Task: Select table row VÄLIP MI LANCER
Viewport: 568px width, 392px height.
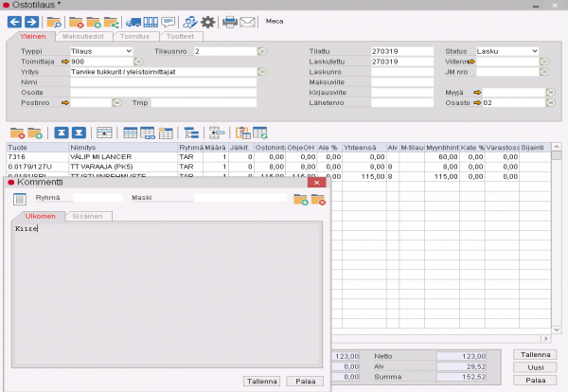Action: pyautogui.click(x=279, y=157)
